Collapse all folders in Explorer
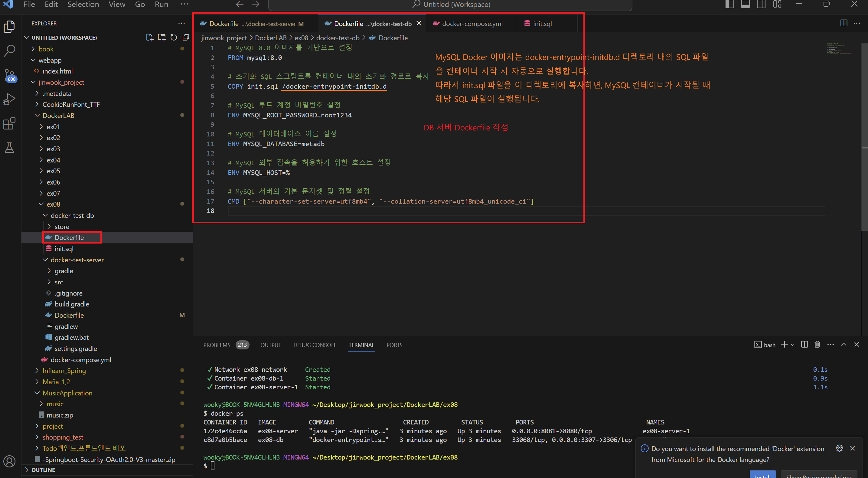The width and height of the screenshot is (868, 478). [x=186, y=38]
